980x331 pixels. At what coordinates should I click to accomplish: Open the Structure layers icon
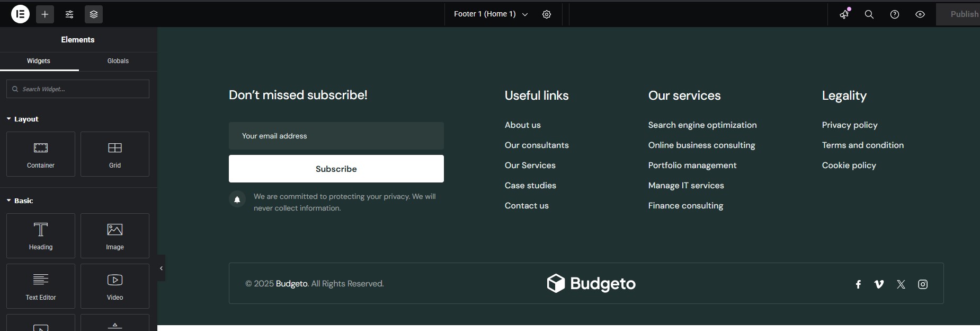94,14
